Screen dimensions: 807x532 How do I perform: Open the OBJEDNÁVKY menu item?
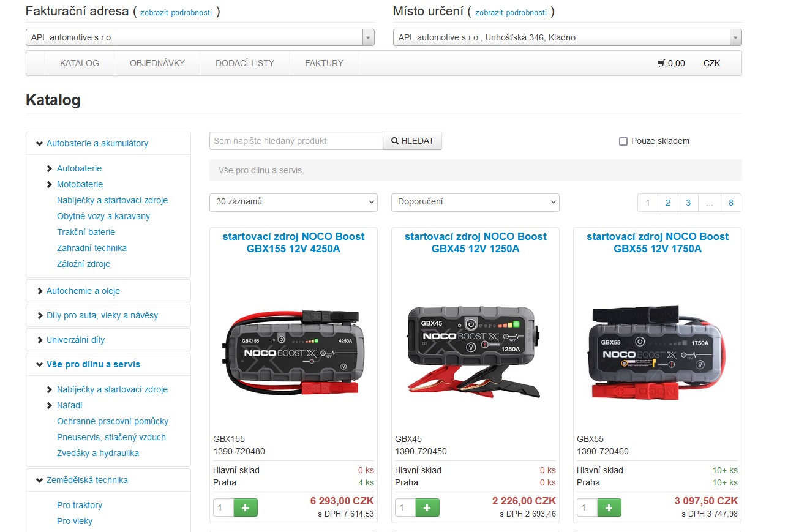157,63
